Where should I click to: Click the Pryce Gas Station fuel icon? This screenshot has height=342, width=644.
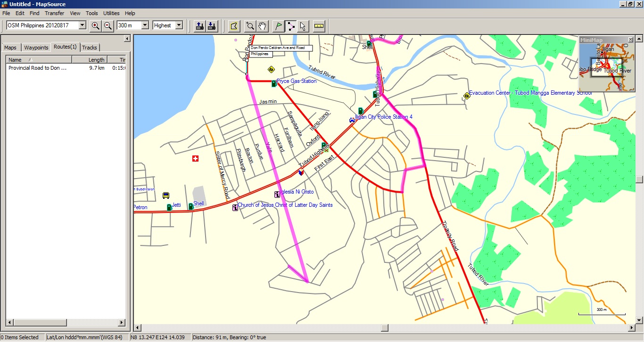(273, 83)
